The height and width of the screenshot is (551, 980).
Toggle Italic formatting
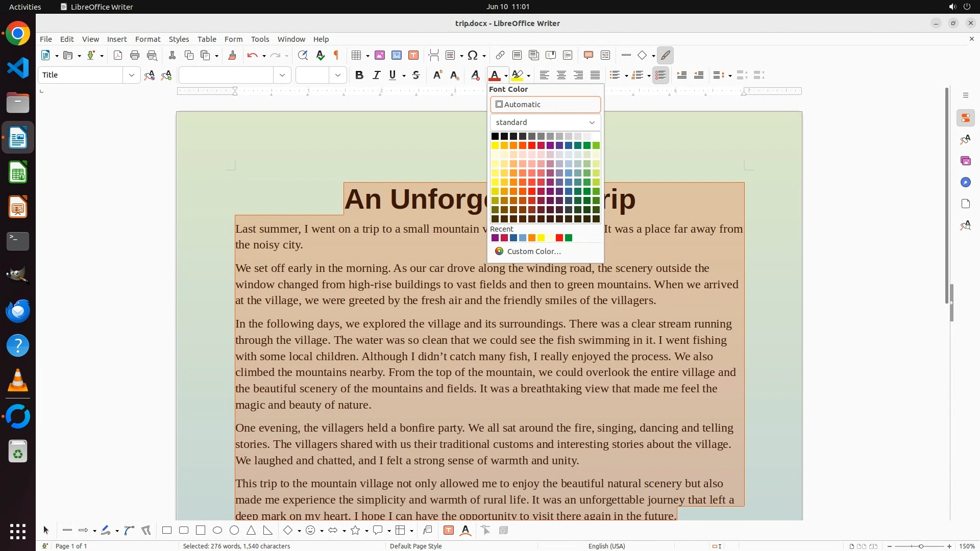(376, 76)
